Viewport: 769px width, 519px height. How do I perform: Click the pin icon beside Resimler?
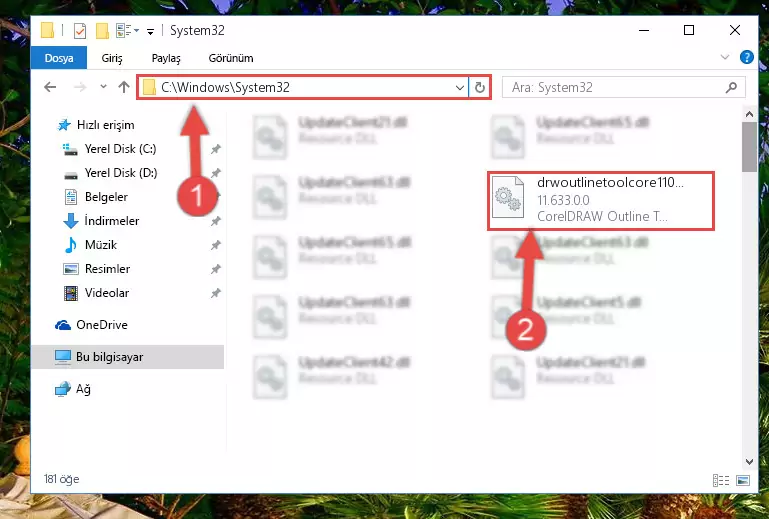click(x=215, y=269)
